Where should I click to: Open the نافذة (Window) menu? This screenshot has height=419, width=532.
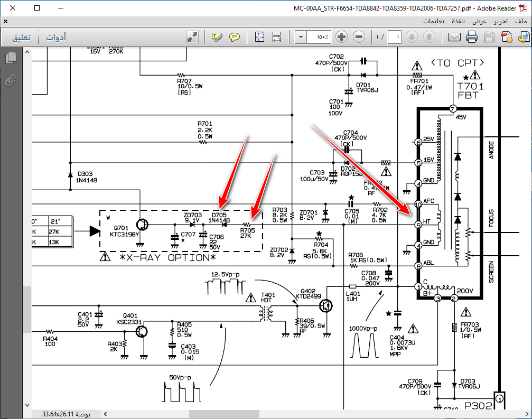coord(458,21)
